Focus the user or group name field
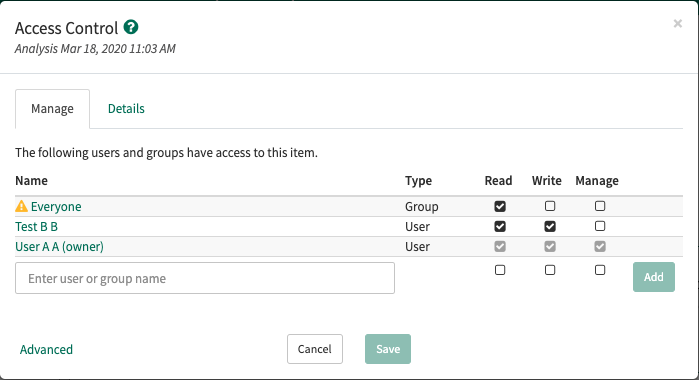The width and height of the screenshot is (699, 380). click(205, 278)
